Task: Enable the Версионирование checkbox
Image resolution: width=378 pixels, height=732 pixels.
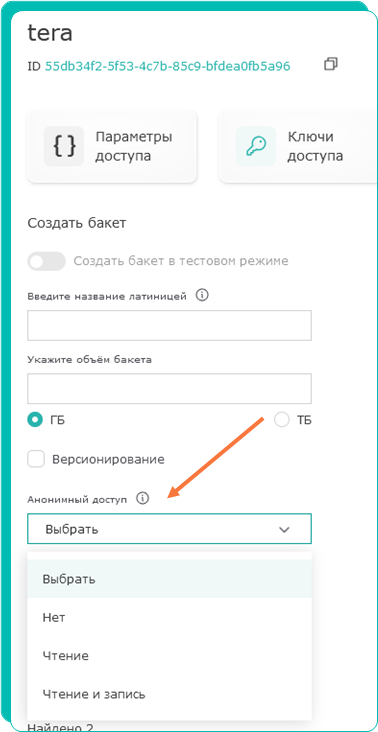Action: [36, 459]
